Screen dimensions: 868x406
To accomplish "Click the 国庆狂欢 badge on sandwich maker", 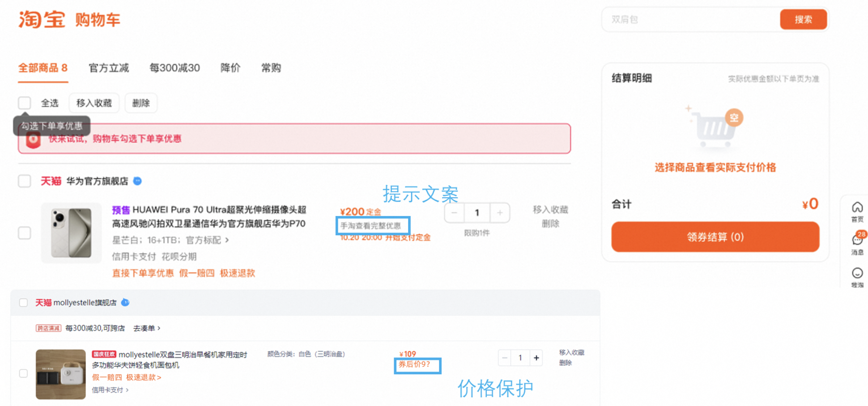I will 104,354.
